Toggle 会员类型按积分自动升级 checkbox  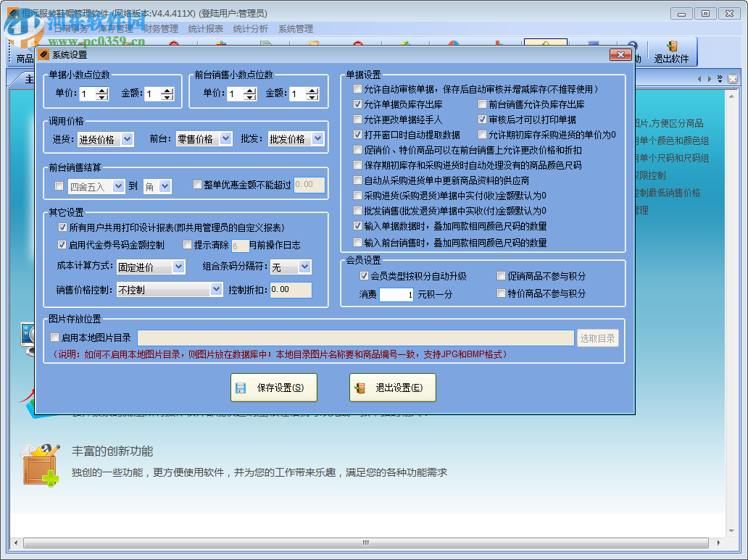364,276
